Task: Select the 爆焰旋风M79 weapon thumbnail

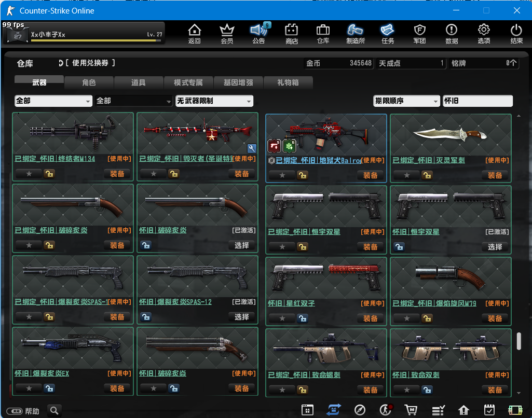Action: pyautogui.click(x=451, y=277)
